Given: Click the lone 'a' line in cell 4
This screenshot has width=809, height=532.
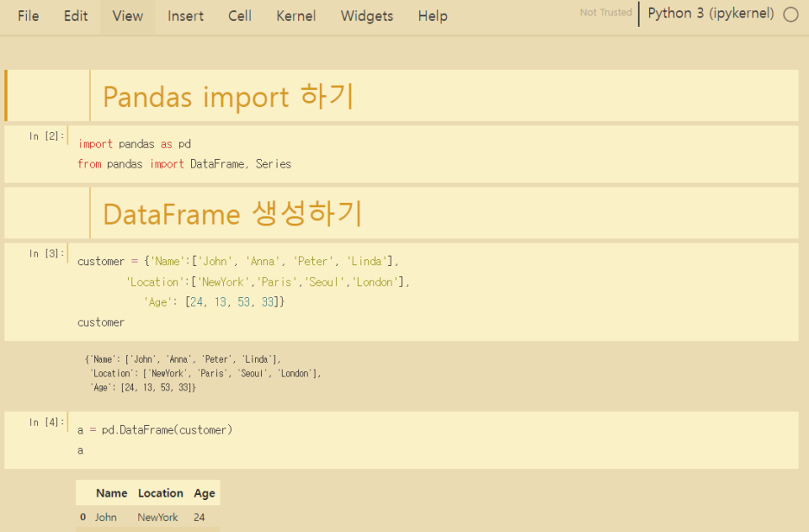Looking at the screenshot, I should click(80, 451).
